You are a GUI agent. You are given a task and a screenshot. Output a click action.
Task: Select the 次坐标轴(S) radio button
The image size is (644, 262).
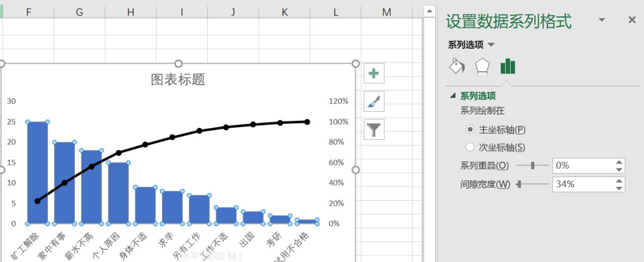pyautogui.click(x=470, y=147)
